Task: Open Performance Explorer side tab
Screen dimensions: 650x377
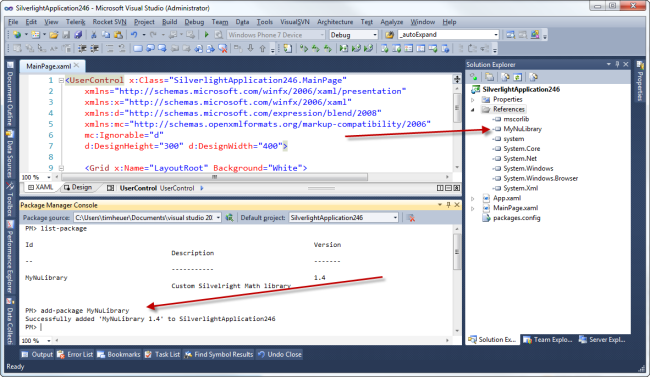Action: click(10, 258)
